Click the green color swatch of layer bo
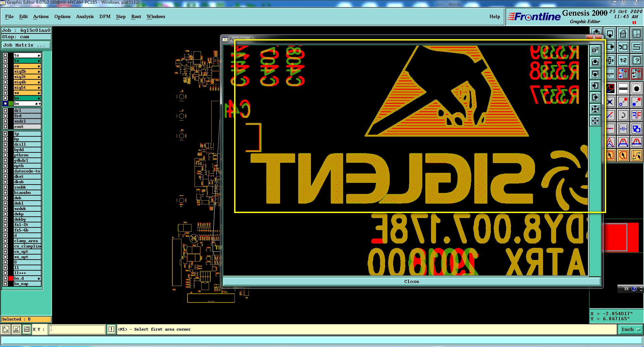This screenshot has width=644, height=347. tap(11, 103)
